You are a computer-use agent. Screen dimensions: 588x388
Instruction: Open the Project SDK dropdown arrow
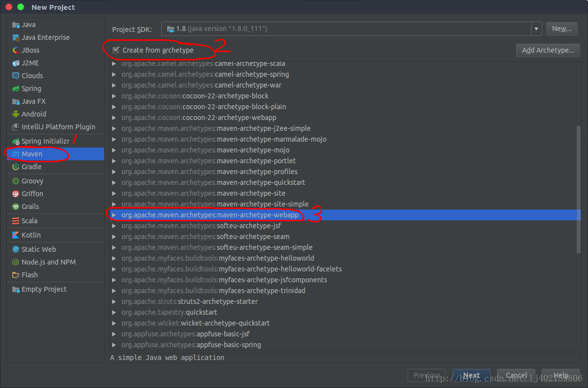[x=536, y=29]
